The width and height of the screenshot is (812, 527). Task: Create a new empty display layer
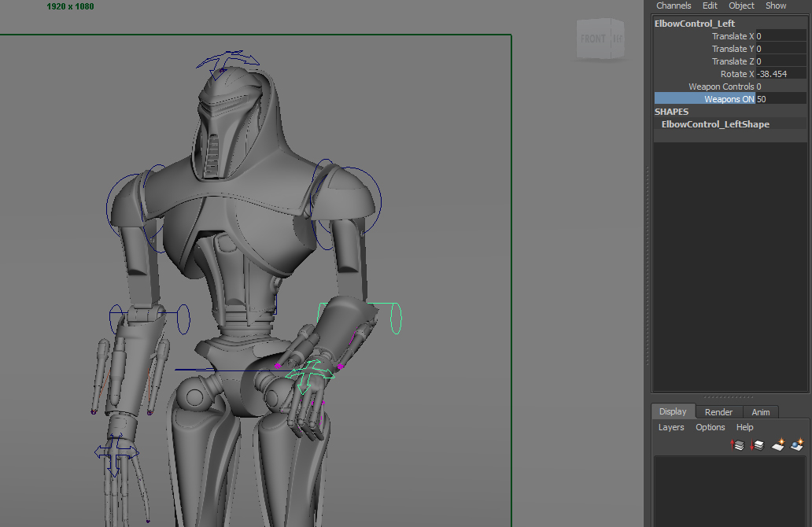[777, 444]
